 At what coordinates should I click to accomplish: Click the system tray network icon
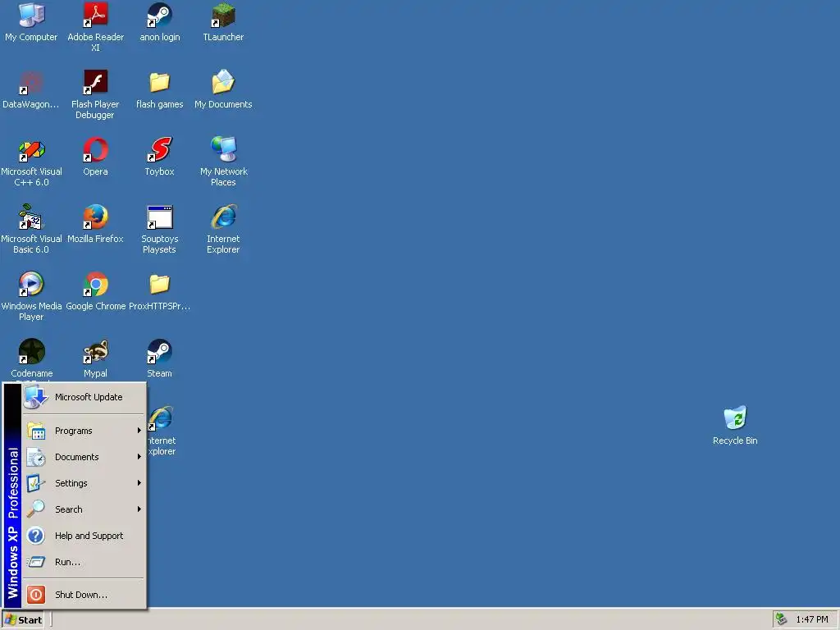[781, 619]
